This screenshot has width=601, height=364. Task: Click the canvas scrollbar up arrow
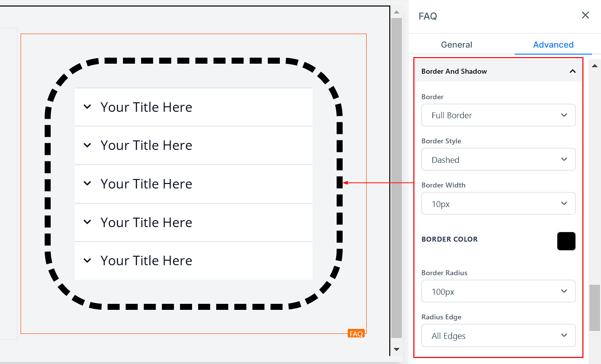[x=396, y=12]
